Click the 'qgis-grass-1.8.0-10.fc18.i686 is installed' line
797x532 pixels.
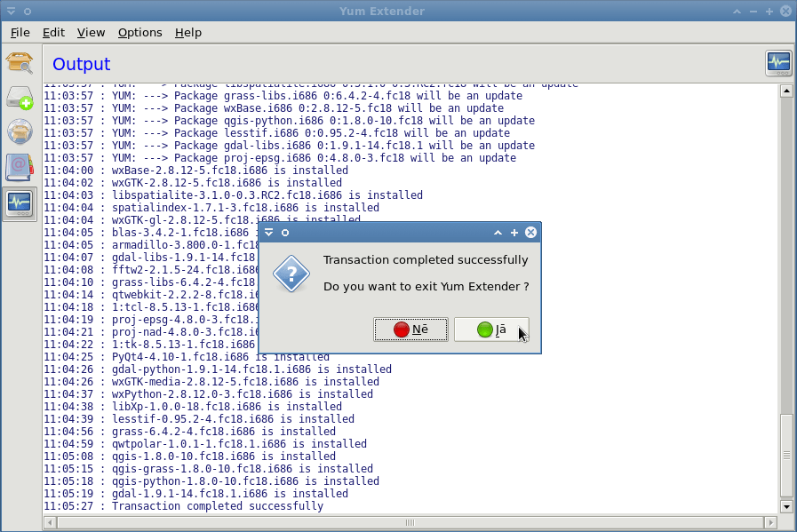pyautogui.click(x=209, y=468)
